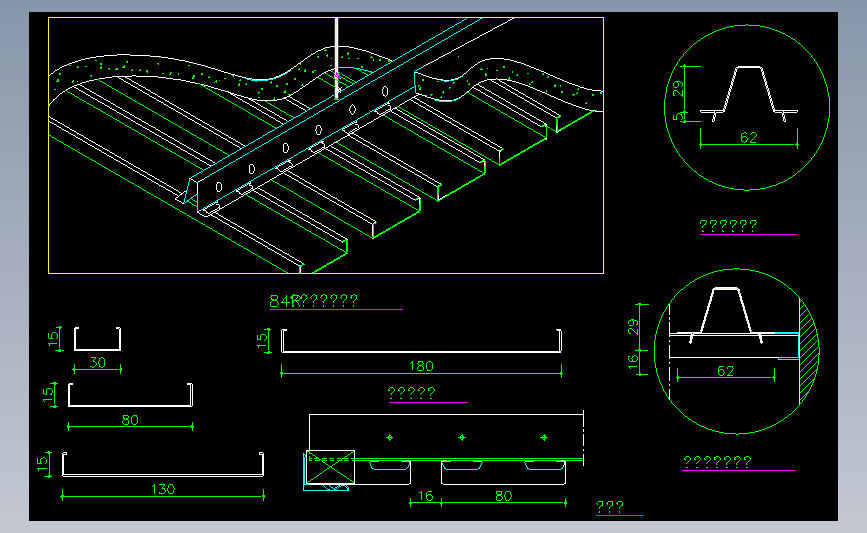
Task: Select the yellow-framed isometric ceiling view
Action: (x=326, y=145)
